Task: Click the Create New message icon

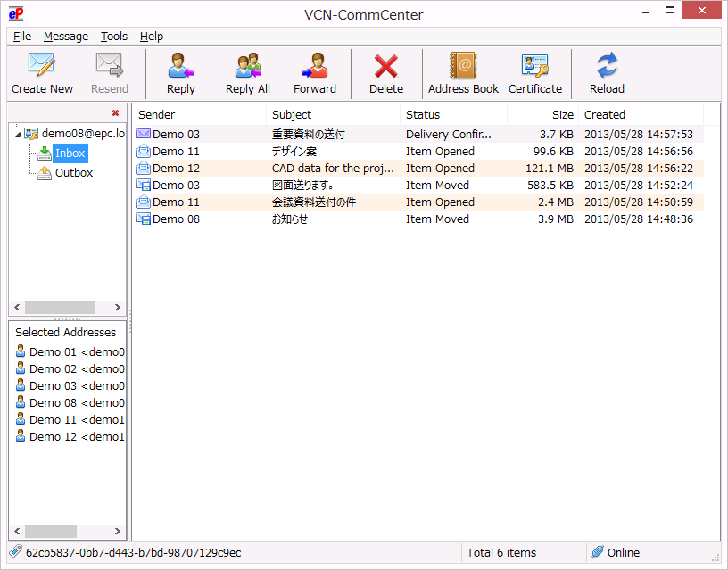Action: (42, 65)
